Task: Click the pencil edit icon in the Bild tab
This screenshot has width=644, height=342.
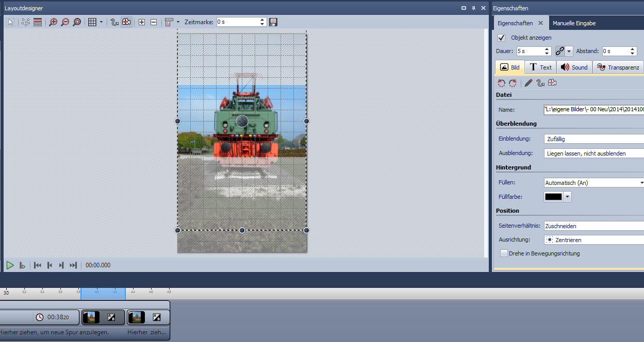Action: point(529,83)
